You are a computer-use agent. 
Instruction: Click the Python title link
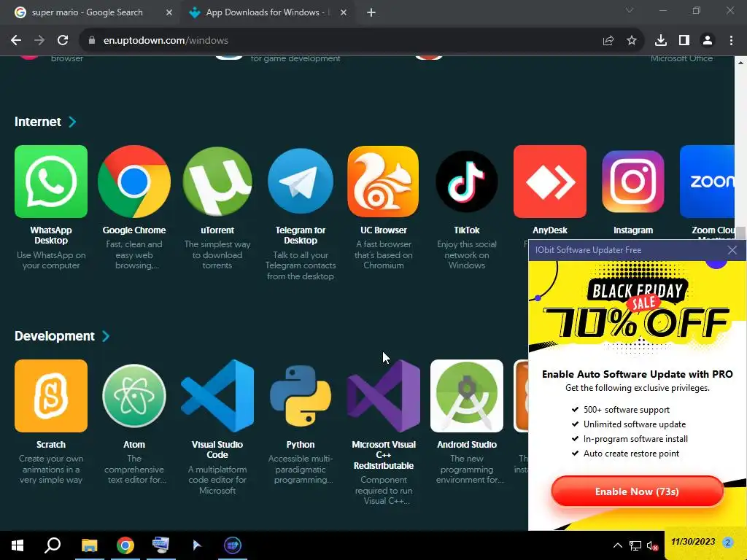(x=300, y=444)
